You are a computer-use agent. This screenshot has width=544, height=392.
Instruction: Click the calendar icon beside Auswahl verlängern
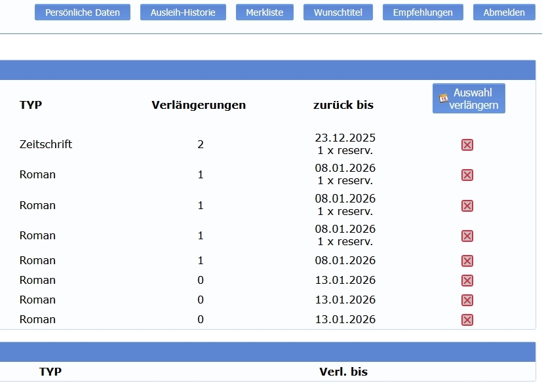[x=444, y=98]
